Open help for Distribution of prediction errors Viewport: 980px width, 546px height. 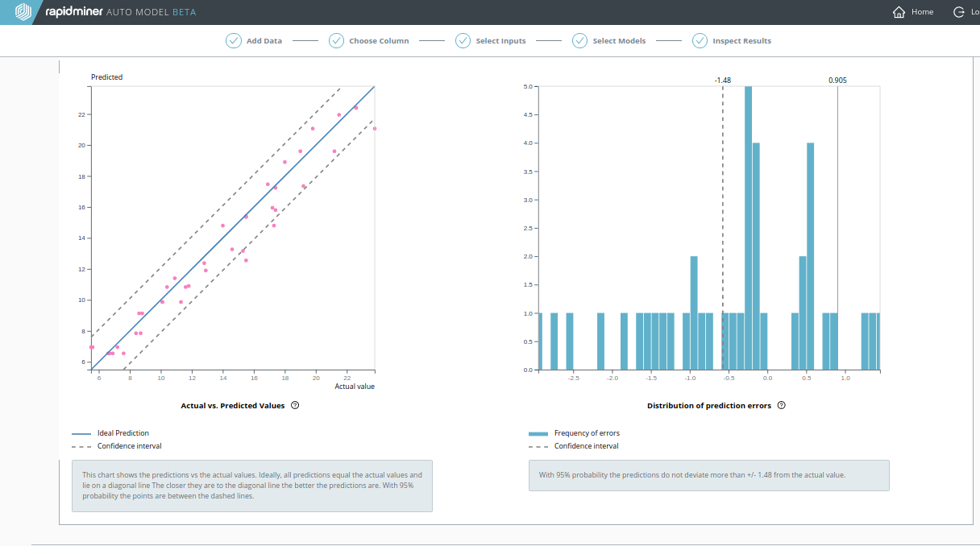(x=781, y=406)
